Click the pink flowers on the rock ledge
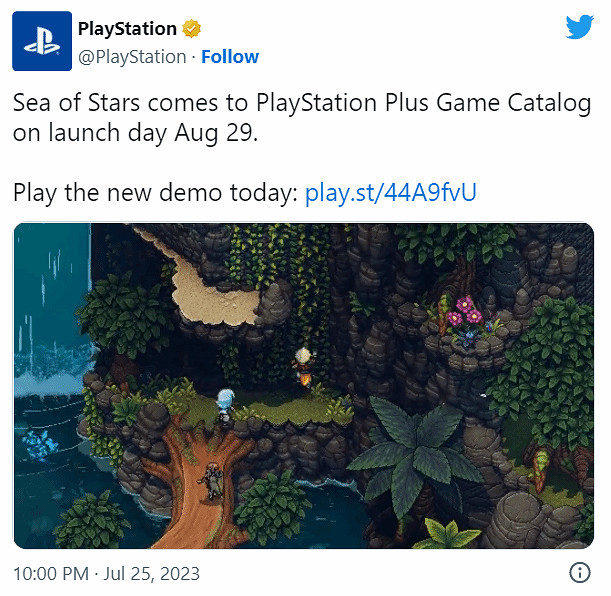Image resolution: width=611 pixels, height=596 pixels. coord(464,312)
